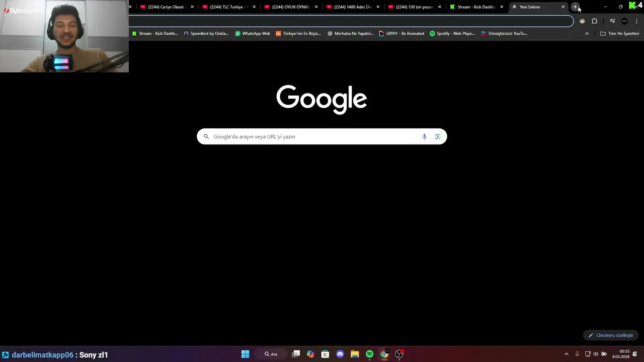The height and width of the screenshot is (362, 644).
Task: Focus the Chrome address bar
Action: point(351,21)
